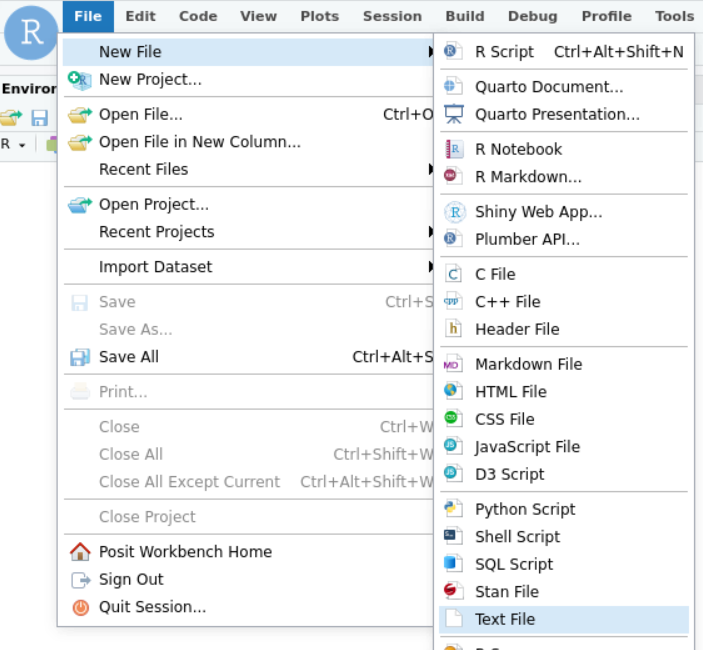Click the JavaScript File icon

pyautogui.click(x=453, y=446)
